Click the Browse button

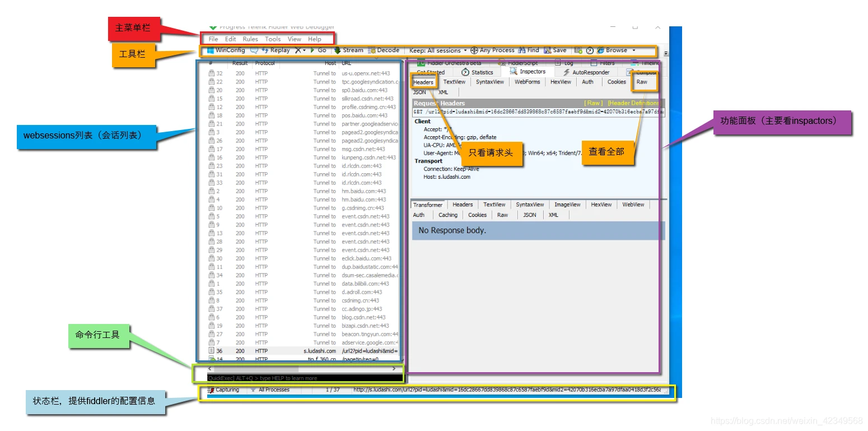click(612, 50)
